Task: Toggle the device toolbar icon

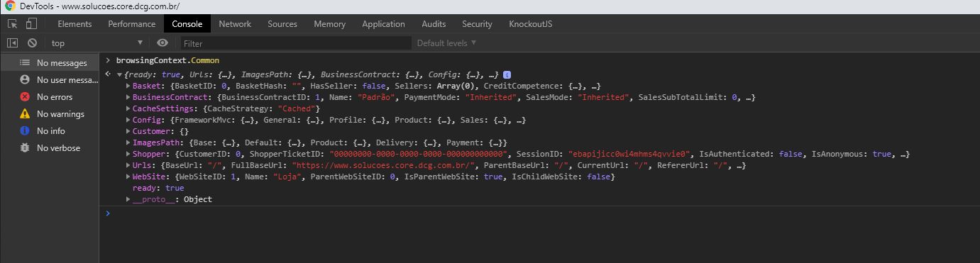Action: tap(31, 24)
